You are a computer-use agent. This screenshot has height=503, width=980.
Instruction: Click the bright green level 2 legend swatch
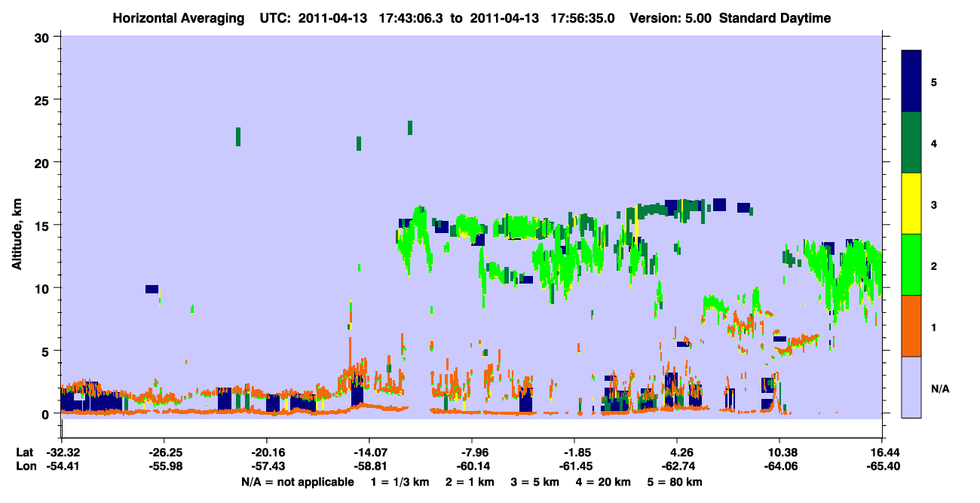click(x=911, y=265)
